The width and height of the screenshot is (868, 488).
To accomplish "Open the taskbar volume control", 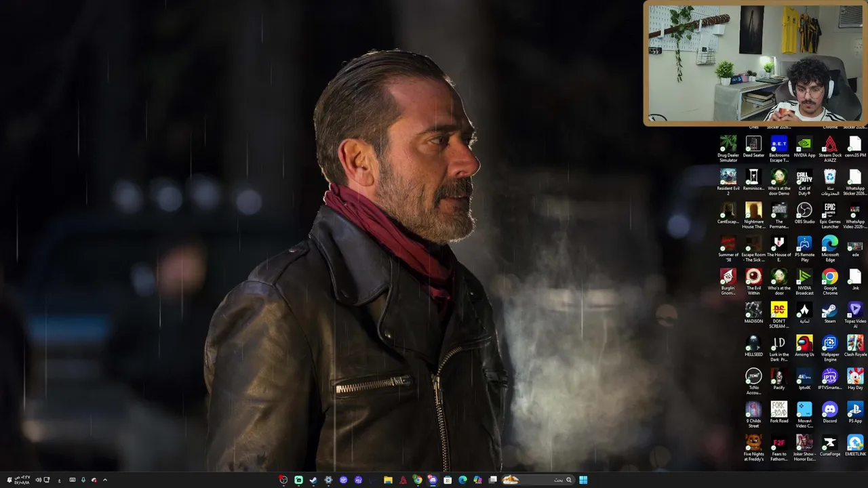I will coord(38,480).
